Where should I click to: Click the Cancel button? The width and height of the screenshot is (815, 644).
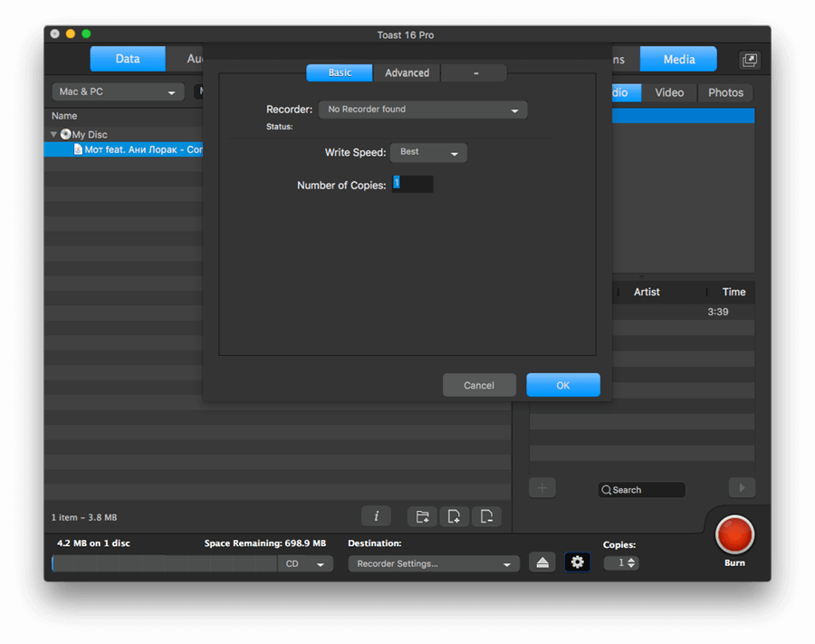(479, 385)
